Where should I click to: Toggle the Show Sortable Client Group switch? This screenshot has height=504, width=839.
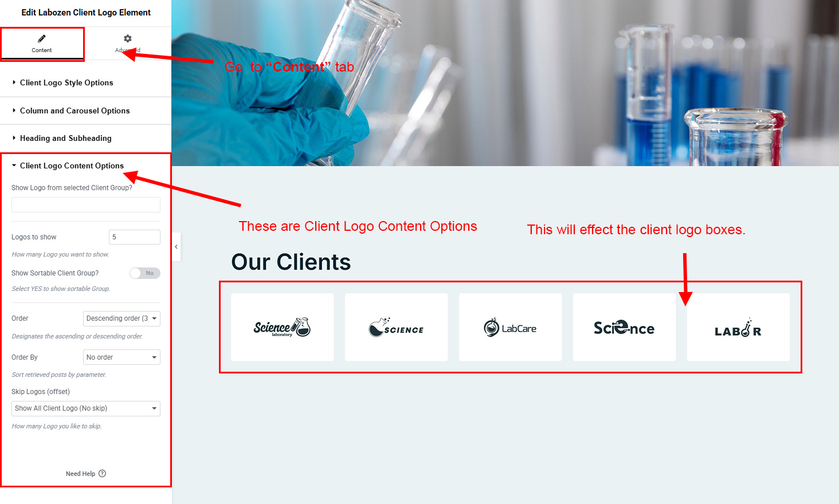[x=145, y=273]
